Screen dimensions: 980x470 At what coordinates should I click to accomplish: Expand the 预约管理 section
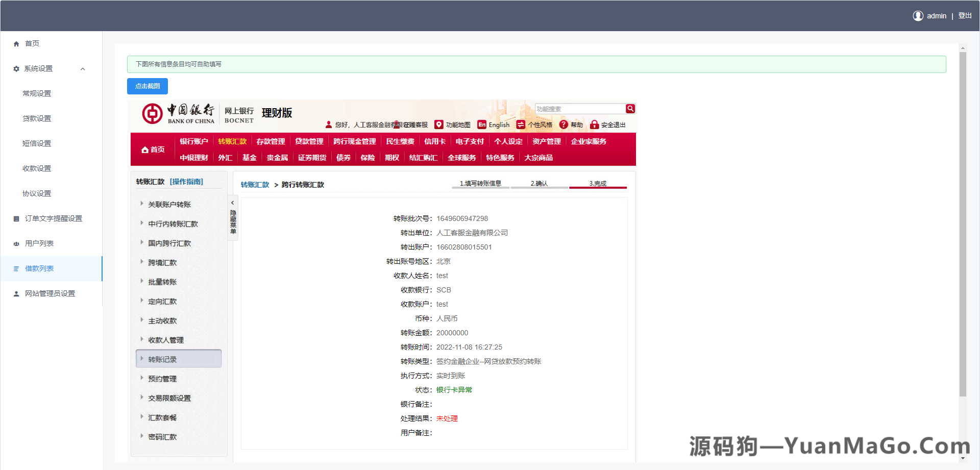(161, 378)
